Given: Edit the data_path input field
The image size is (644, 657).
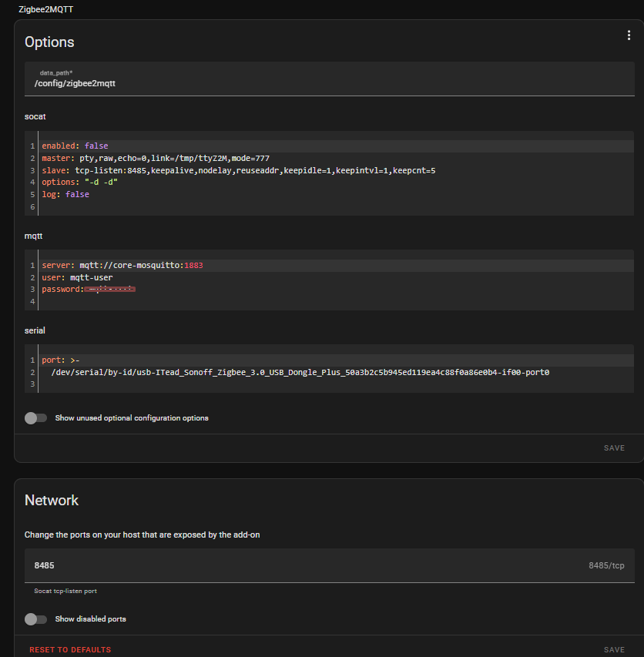Looking at the screenshot, I should tap(330, 79).
